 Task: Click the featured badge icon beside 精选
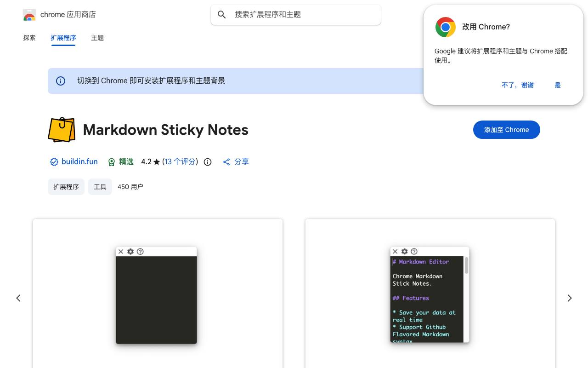point(112,162)
